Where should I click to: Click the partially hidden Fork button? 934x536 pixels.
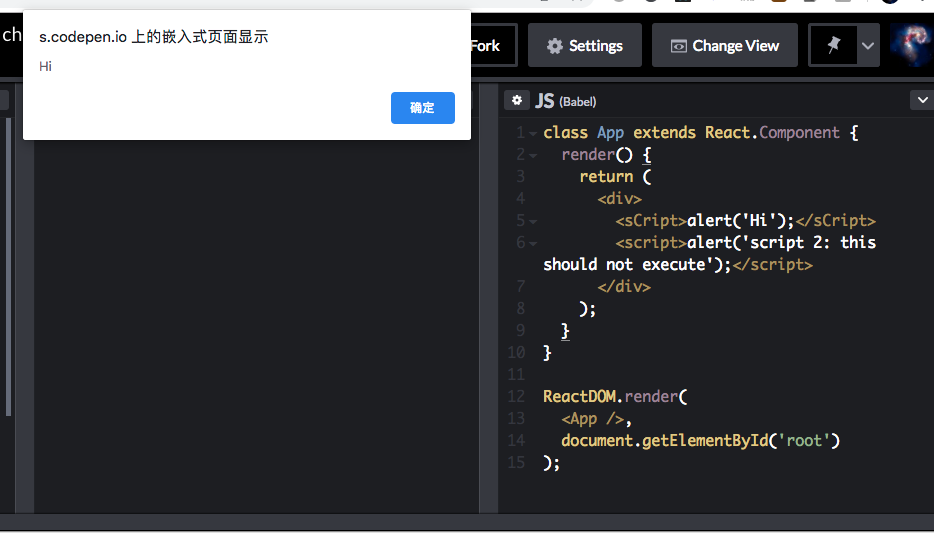[x=493, y=45]
